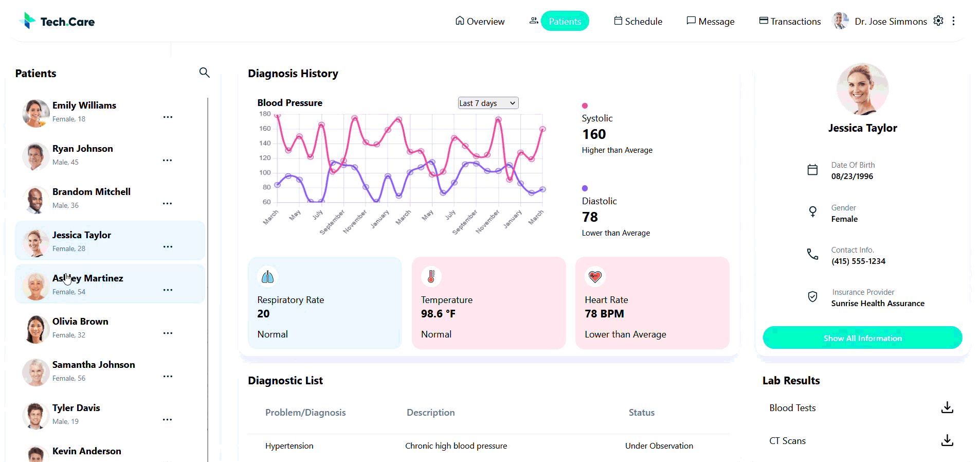
Task: Open more options for Tyler Davis
Action: 168,420
